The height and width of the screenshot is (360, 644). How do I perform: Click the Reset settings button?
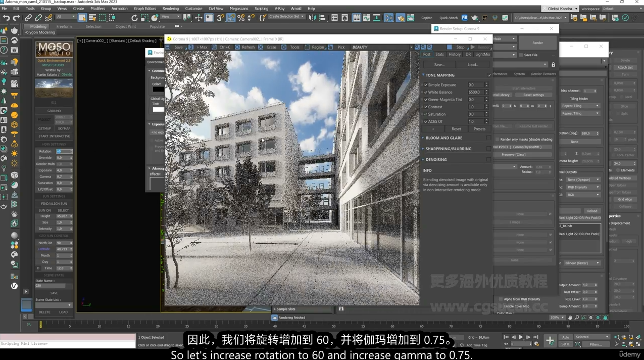533,95
